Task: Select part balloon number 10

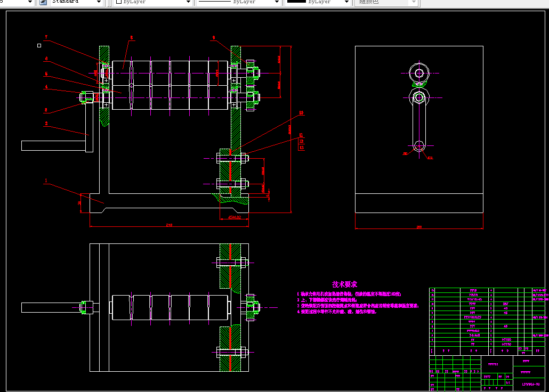Action: (301, 113)
